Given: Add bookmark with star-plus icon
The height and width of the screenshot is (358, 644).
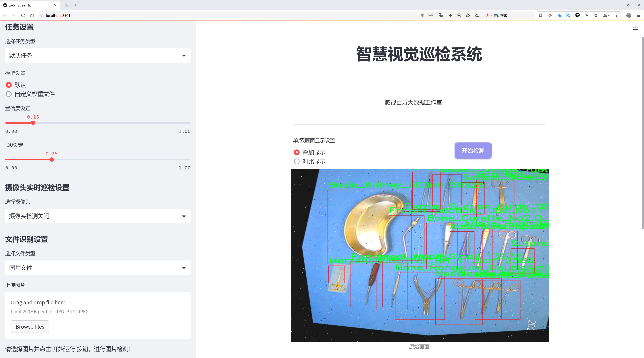Looking at the screenshot, I should pos(477,16).
